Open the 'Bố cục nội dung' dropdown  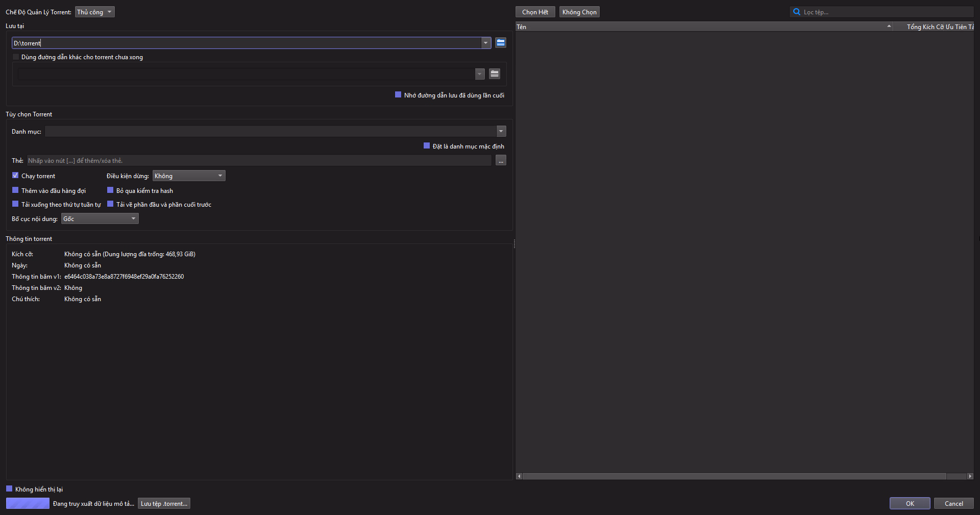tap(100, 219)
